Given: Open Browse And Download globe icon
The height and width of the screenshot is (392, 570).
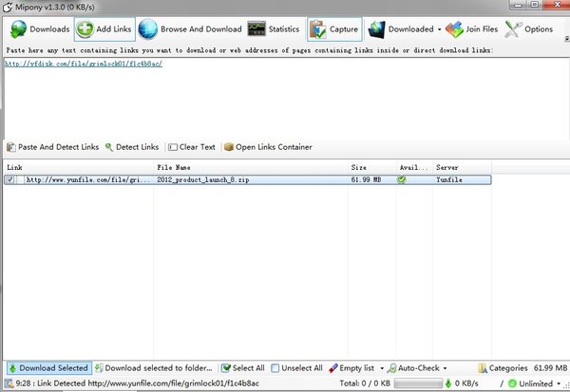Looking at the screenshot, I should (148, 29).
